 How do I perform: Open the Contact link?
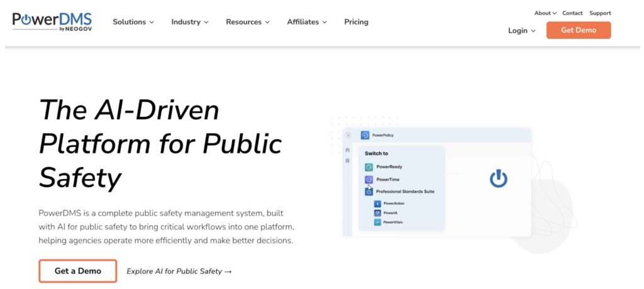pos(572,13)
